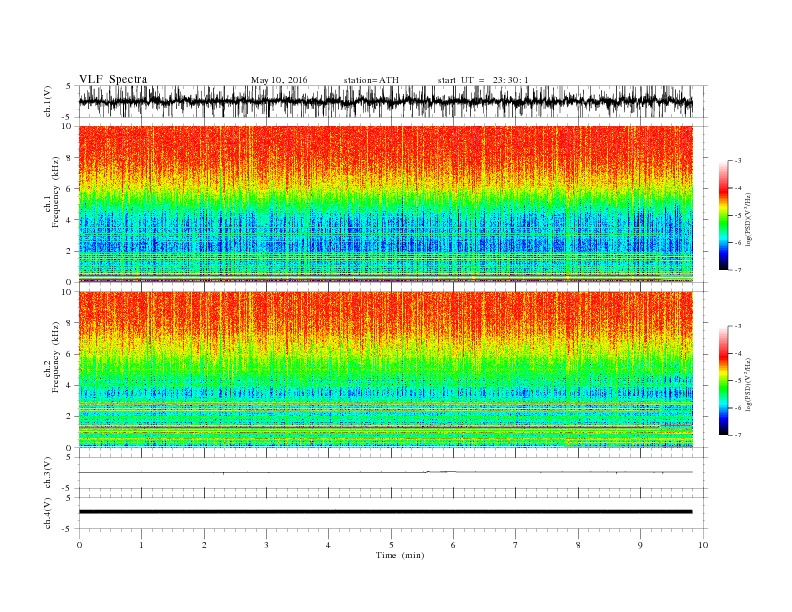Click the ch.1 PSD color scale bar
This screenshot has width=792, height=612.
tap(723, 216)
